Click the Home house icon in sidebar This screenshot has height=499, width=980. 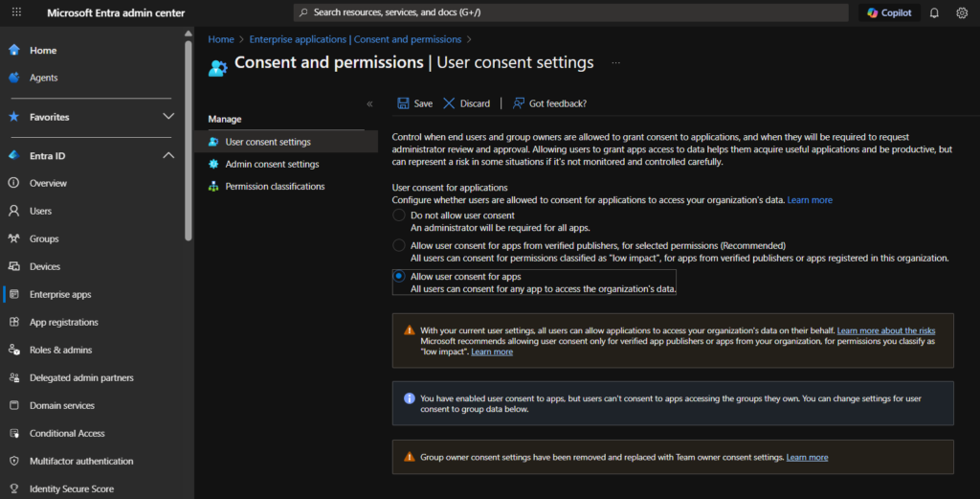point(13,50)
